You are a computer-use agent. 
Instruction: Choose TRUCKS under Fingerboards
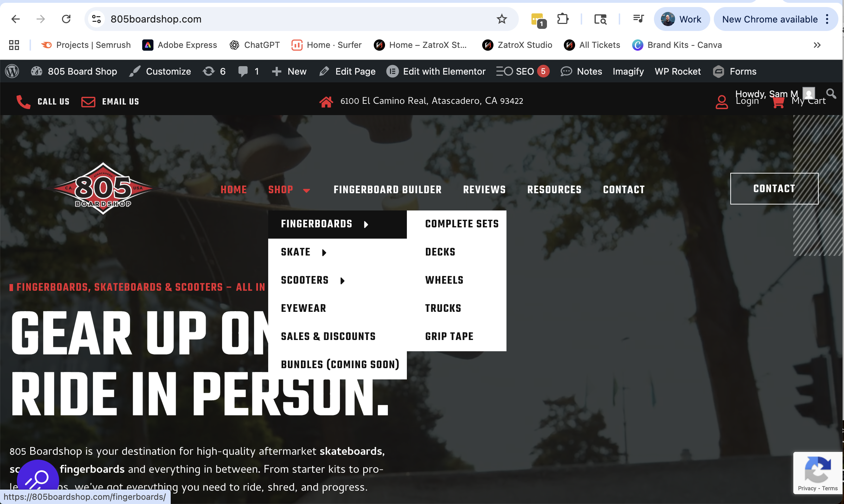(x=443, y=308)
